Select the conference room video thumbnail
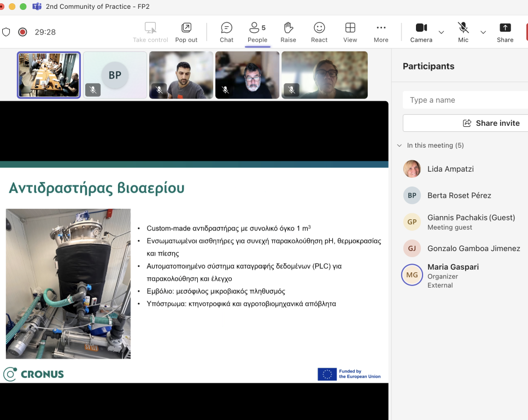 (49, 75)
